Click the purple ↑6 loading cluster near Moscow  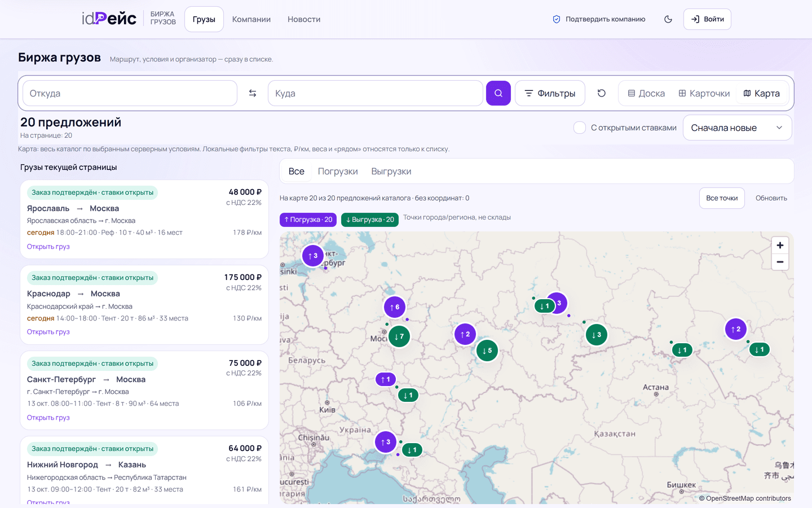[x=395, y=307]
